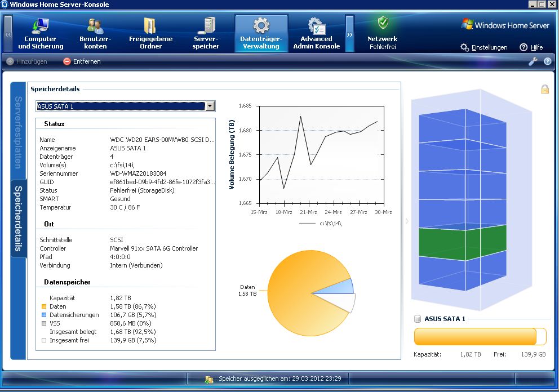Image resolution: width=559 pixels, height=392 pixels.
Task: Click the disk icon beside ASUS SATA 1
Action: [x=417, y=319]
